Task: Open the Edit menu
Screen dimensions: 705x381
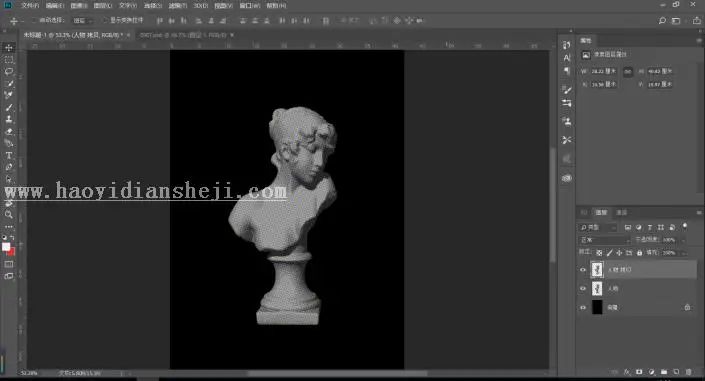Action: pos(55,6)
